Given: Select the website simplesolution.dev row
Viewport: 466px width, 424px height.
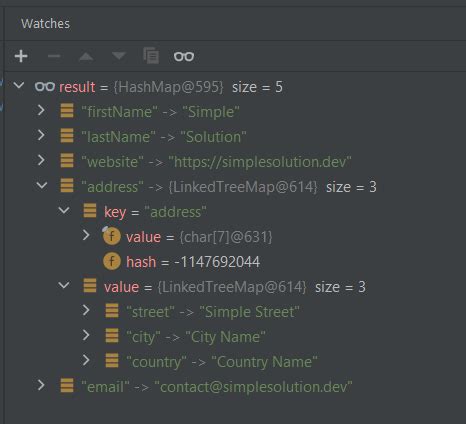Looking at the screenshot, I should coord(235,162).
